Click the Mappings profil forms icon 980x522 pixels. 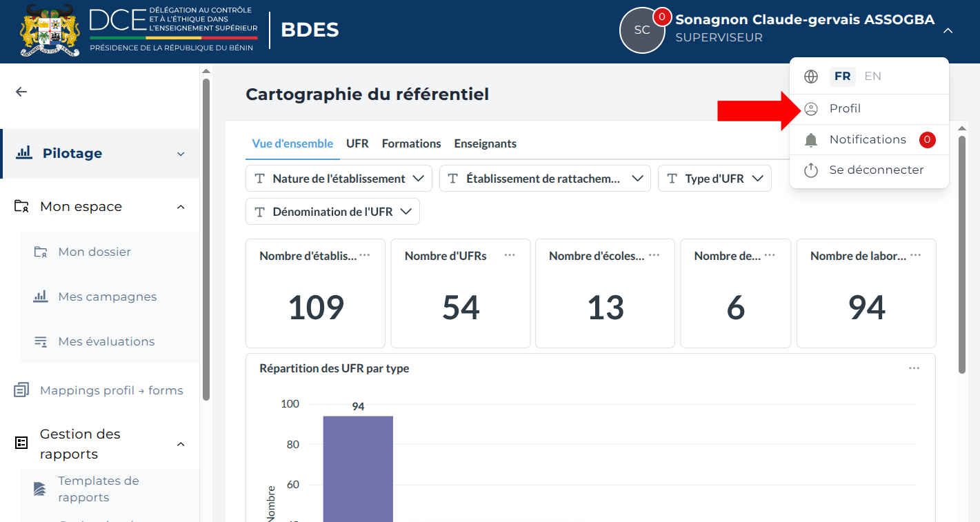(x=21, y=390)
